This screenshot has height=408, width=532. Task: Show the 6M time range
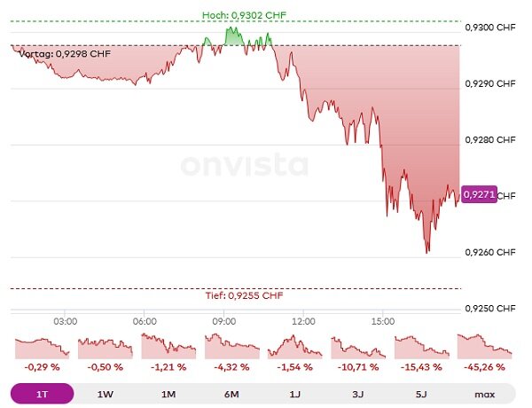point(231,393)
